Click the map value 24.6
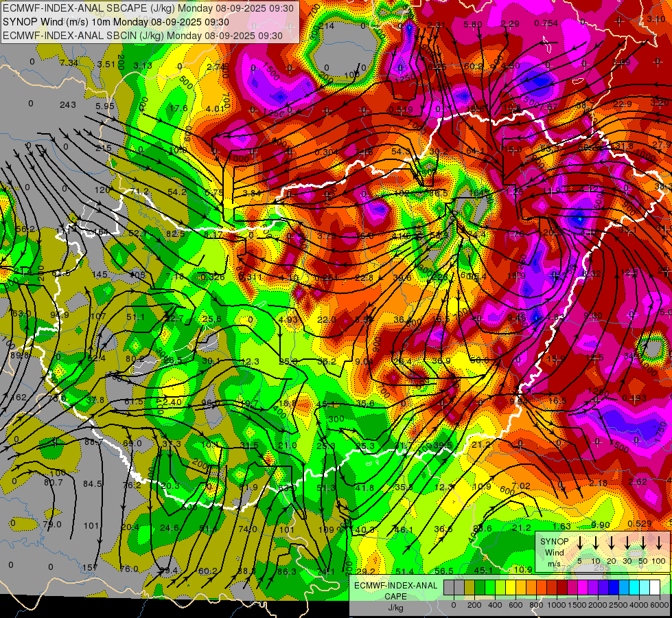 [x=170, y=527]
